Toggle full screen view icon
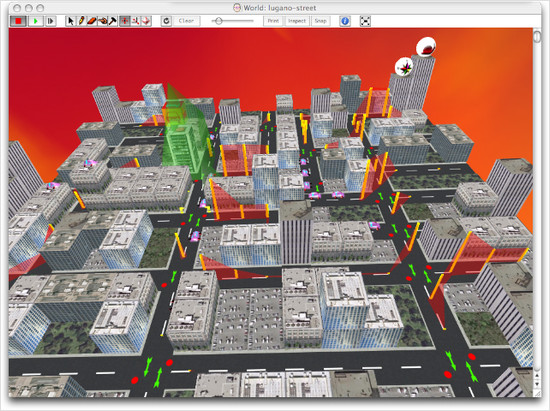Viewport: 550px width, 411px height. coord(365,21)
